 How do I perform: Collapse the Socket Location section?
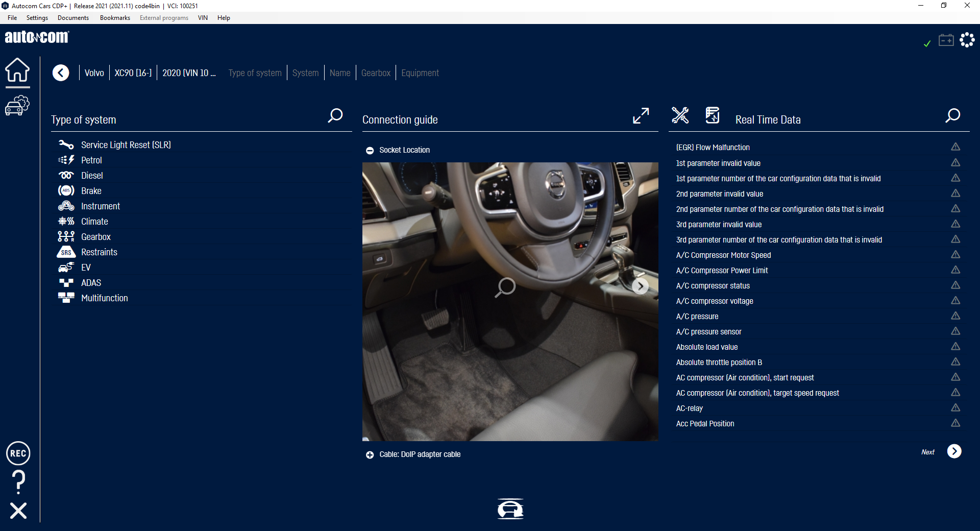click(370, 151)
